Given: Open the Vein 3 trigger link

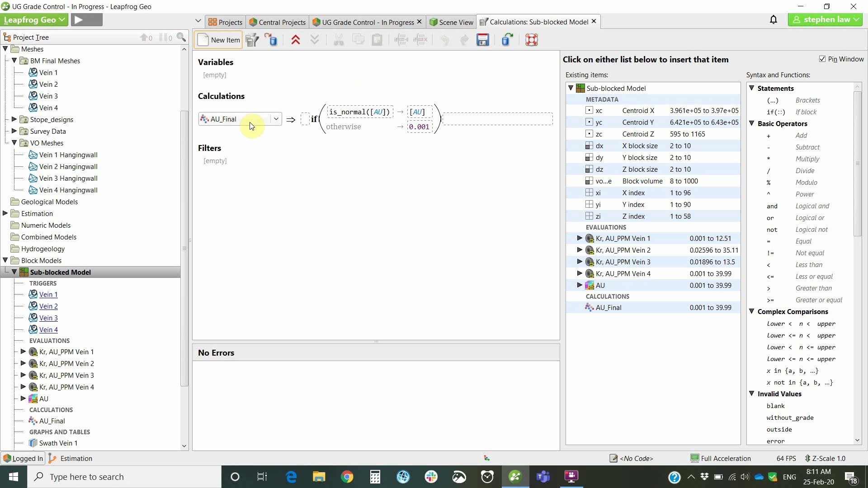Looking at the screenshot, I should [48, 318].
